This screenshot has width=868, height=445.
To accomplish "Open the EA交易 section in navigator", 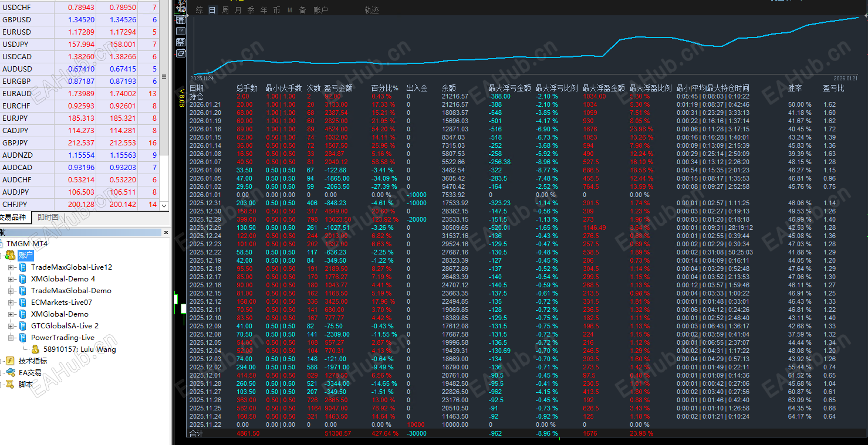I will point(31,373).
